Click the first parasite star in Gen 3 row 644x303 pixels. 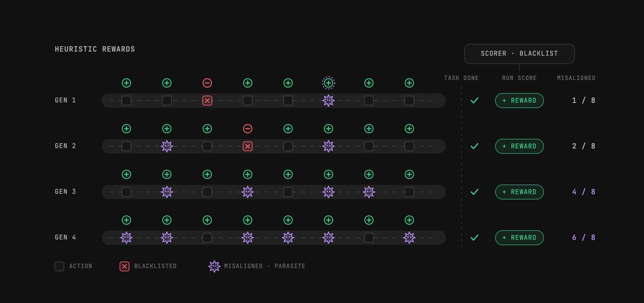(x=167, y=192)
